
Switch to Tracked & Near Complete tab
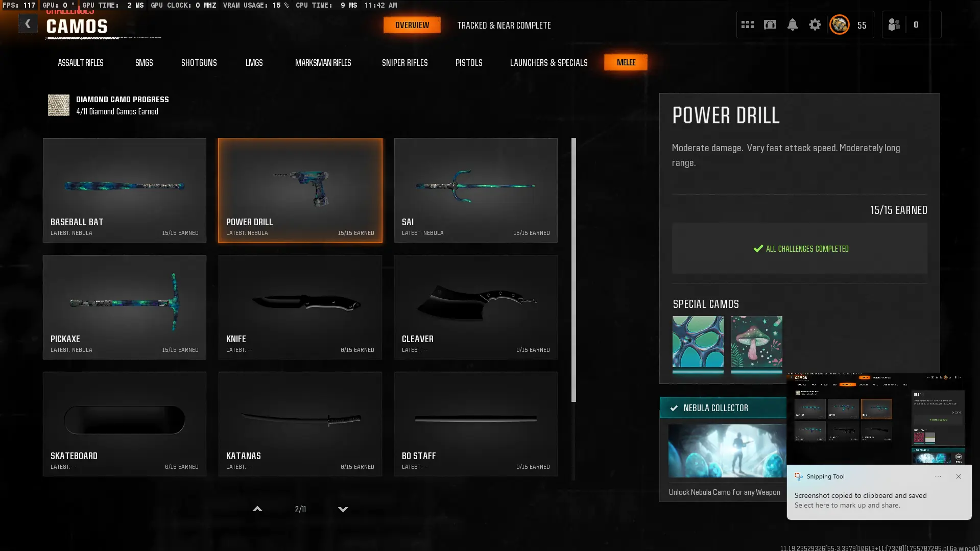pos(504,26)
